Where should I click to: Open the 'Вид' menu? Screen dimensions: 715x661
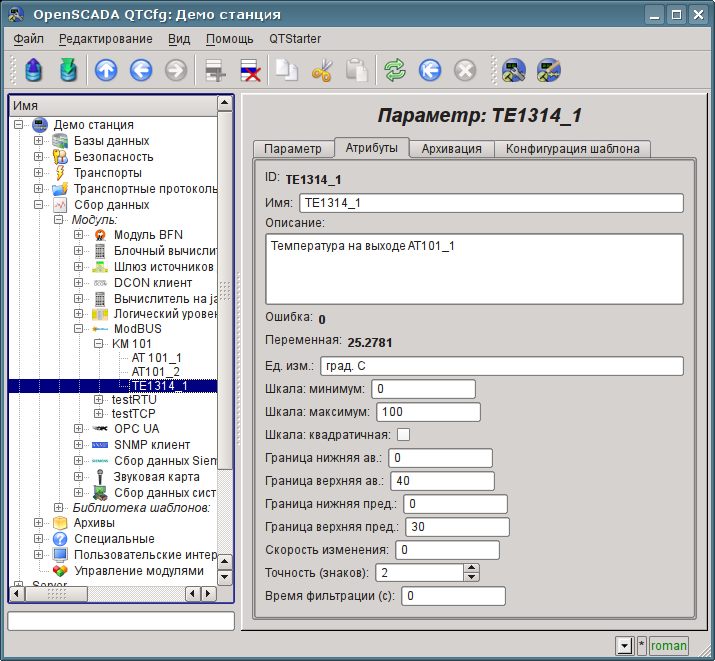click(x=179, y=39)
